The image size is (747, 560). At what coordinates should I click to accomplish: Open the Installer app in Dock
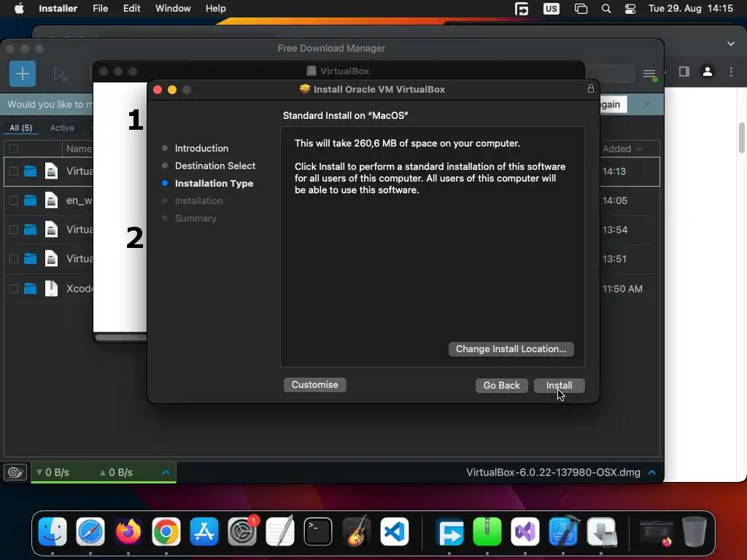click(x=601, y=532)
